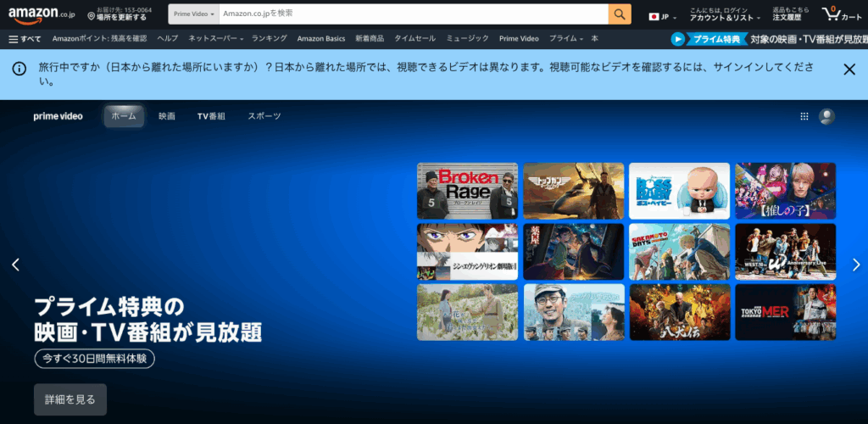Select the TV番組 tab
Screen dimensions: 868x424
pos(211,116)
